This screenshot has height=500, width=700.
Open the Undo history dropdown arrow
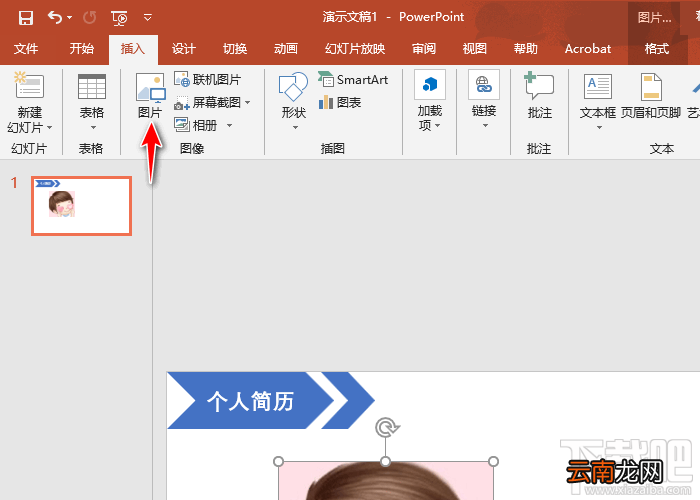coord(70,17)
